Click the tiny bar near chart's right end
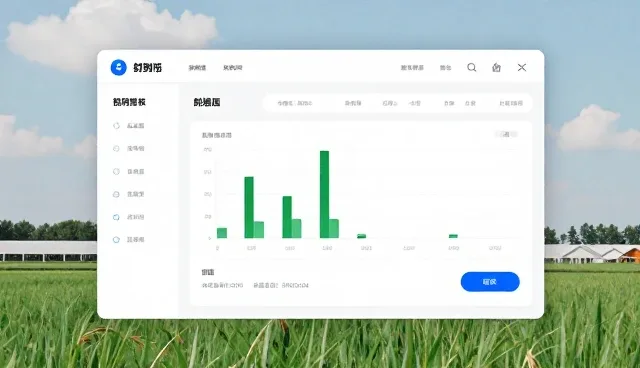Viewport: 640px width, 368px height. click(453, 236)
